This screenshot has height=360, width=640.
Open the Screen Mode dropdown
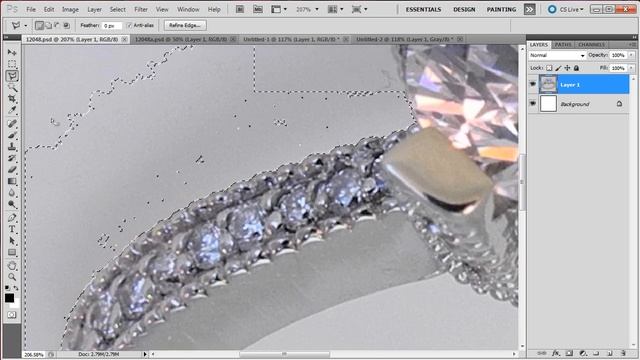click(359, 9)
